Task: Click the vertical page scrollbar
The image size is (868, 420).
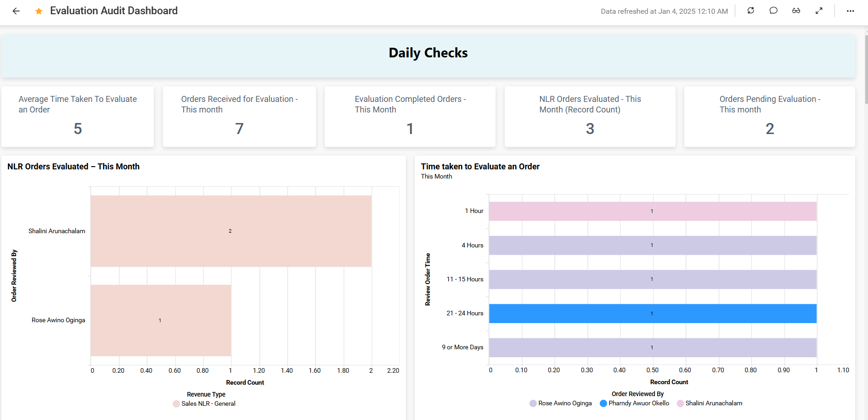Action: 866,69
